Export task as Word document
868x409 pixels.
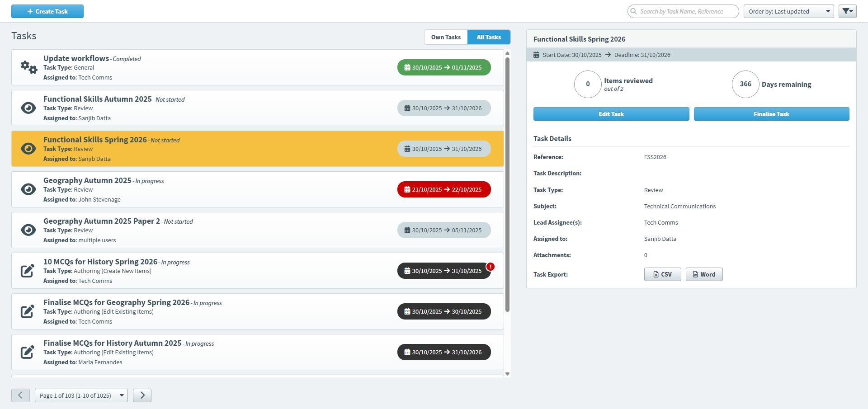click(x=704, y=274)
